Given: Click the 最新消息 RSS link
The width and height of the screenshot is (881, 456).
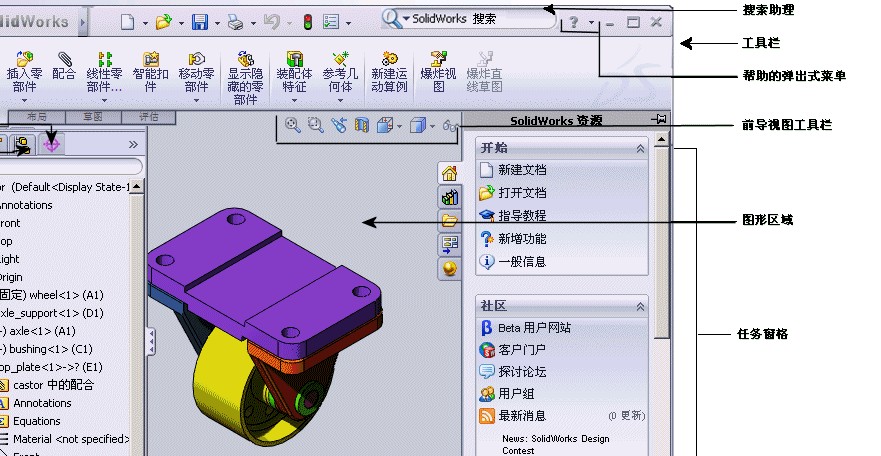Looking at the screenshot, I should 522,416.
